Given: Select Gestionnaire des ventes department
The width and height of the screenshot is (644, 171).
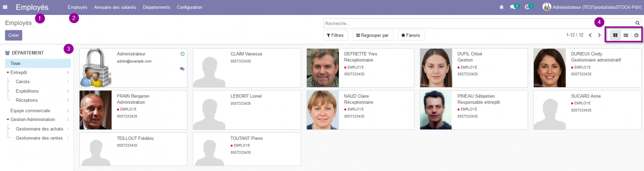Looking at the screenshot, I should pyautogui.click(x=39, y=138).
